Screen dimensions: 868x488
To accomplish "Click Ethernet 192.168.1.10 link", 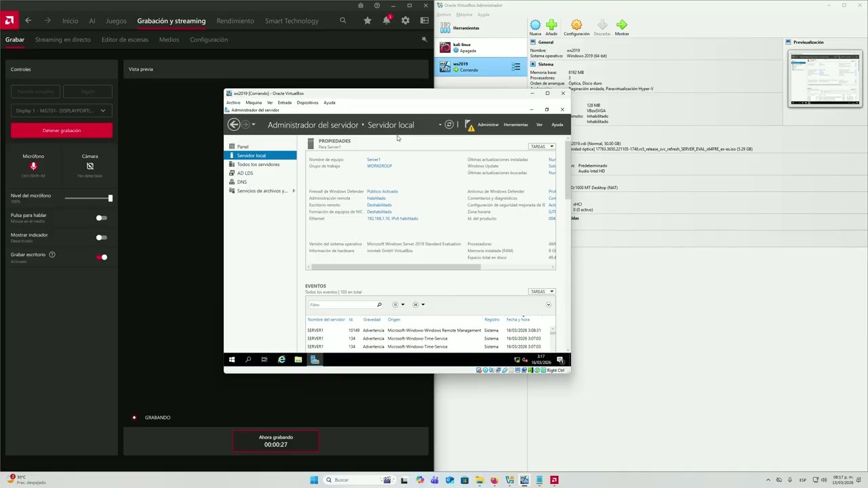I will [x=392, y=218].
